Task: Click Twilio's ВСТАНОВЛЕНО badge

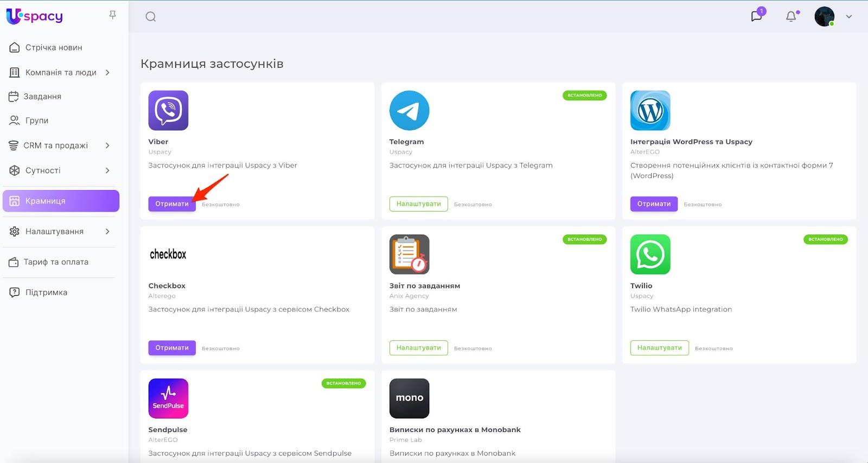Action: (x=826, y=239)
